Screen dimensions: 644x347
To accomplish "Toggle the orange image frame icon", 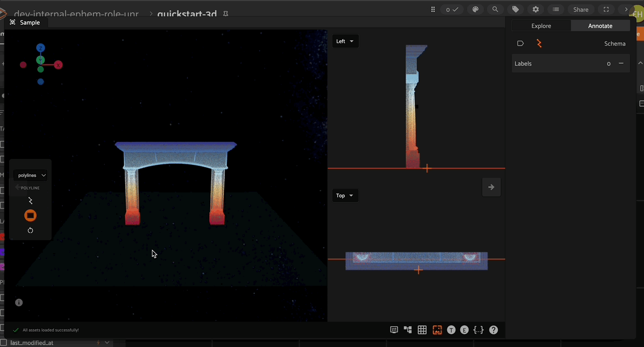I will (x=437, y=330).
